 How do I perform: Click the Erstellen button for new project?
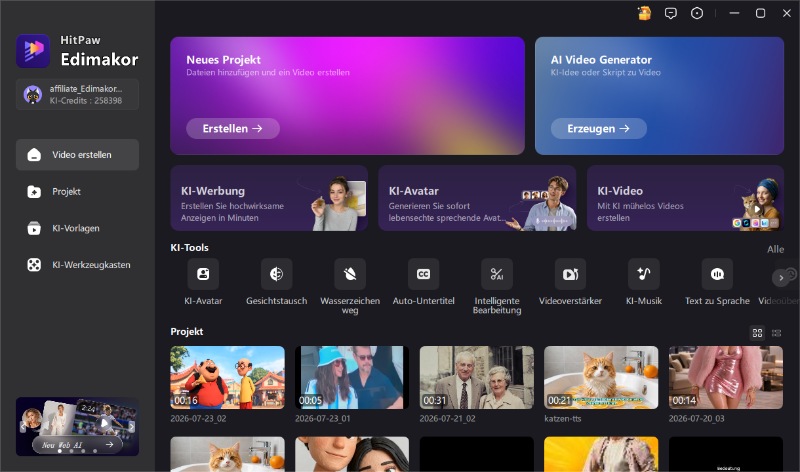coord(233,129)
